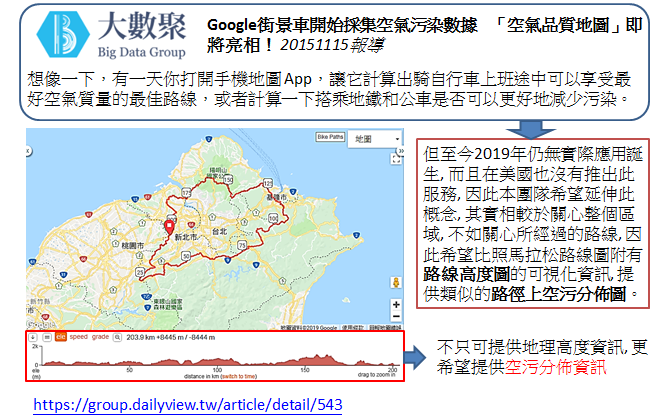
Task: Click the highway 50 shield on map
Action: coord(186,255)
